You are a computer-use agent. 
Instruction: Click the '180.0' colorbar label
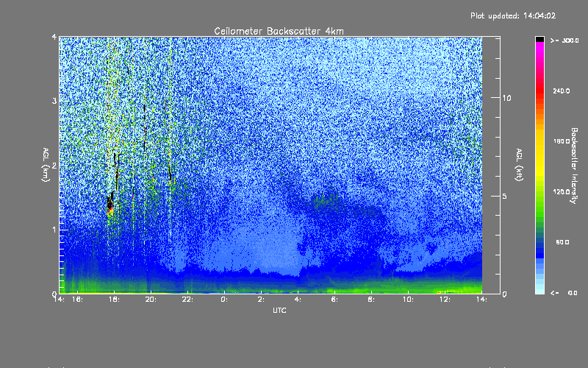562,141
